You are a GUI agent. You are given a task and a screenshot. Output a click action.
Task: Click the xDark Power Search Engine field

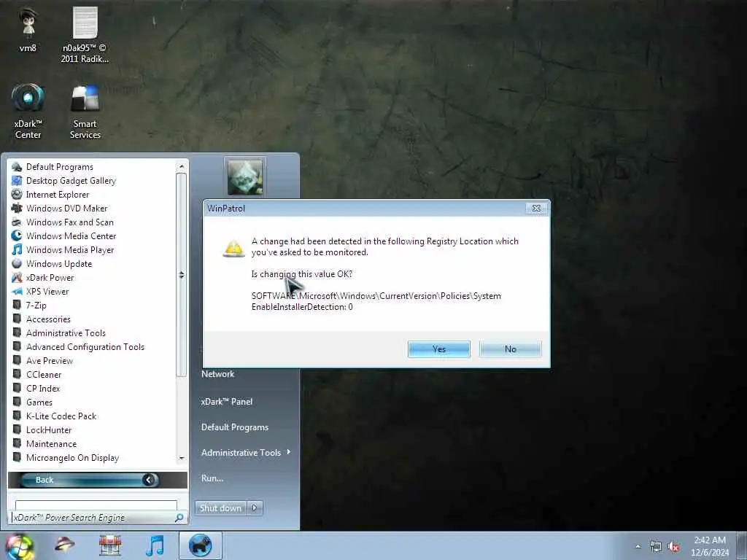[93, 518]
